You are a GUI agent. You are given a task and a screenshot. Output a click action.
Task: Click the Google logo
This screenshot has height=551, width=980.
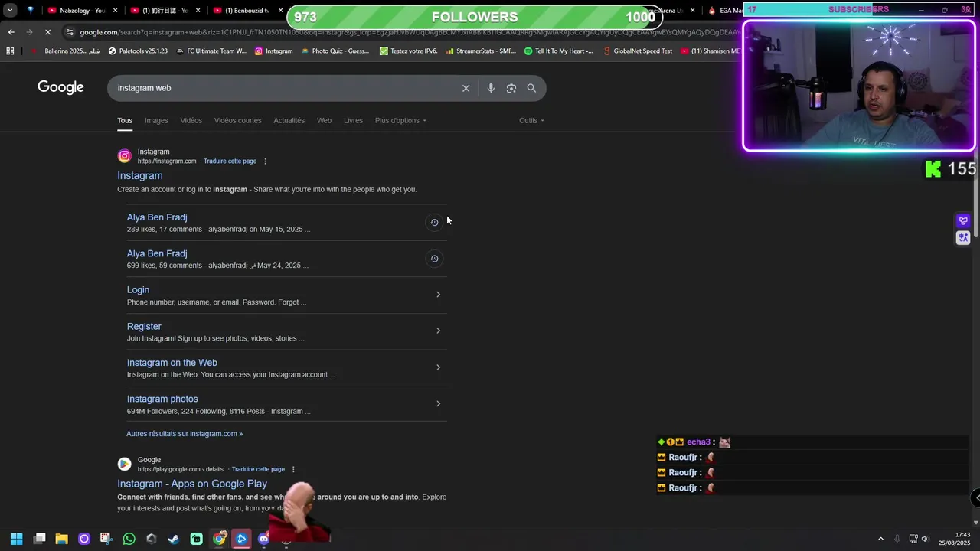pyautogui.click(x=60, y=87)
